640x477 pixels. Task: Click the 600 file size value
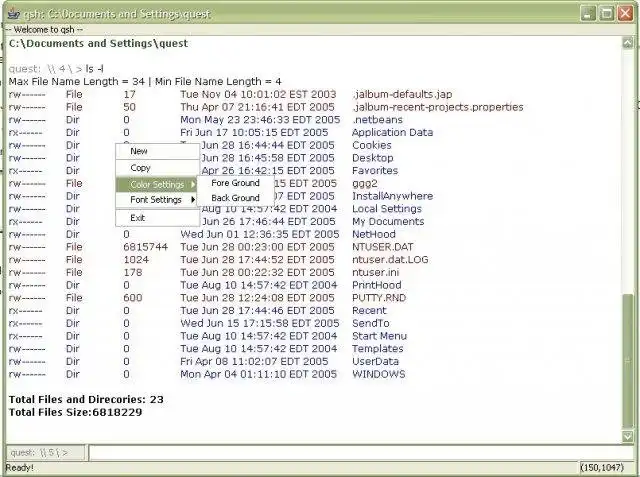pyautogui.click(x=133, y=297)
